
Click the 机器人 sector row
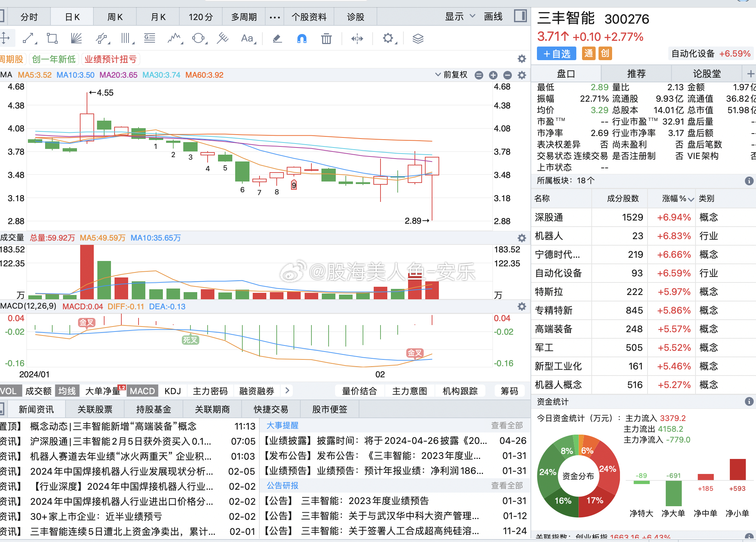549,236
